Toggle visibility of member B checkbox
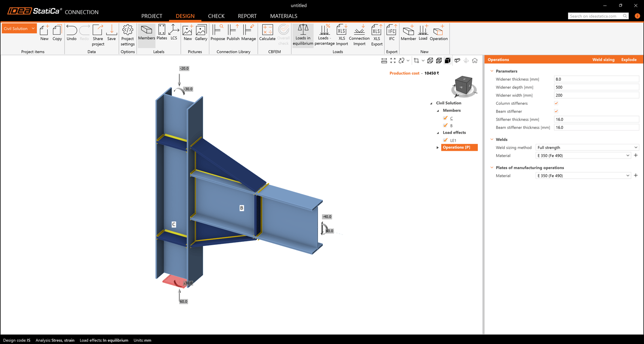Viewport: 644px width, 344px height. [x=445, y=125]
